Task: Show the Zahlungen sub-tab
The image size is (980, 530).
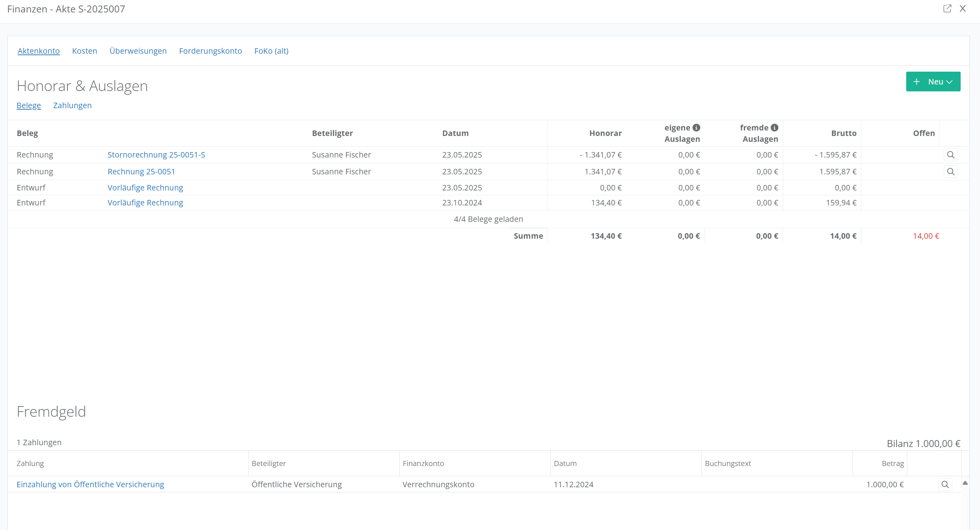Action: (72, 106)
